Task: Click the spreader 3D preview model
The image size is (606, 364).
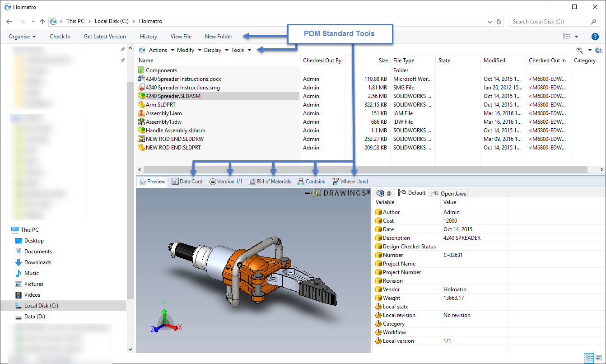Action: tap(253, 272)
